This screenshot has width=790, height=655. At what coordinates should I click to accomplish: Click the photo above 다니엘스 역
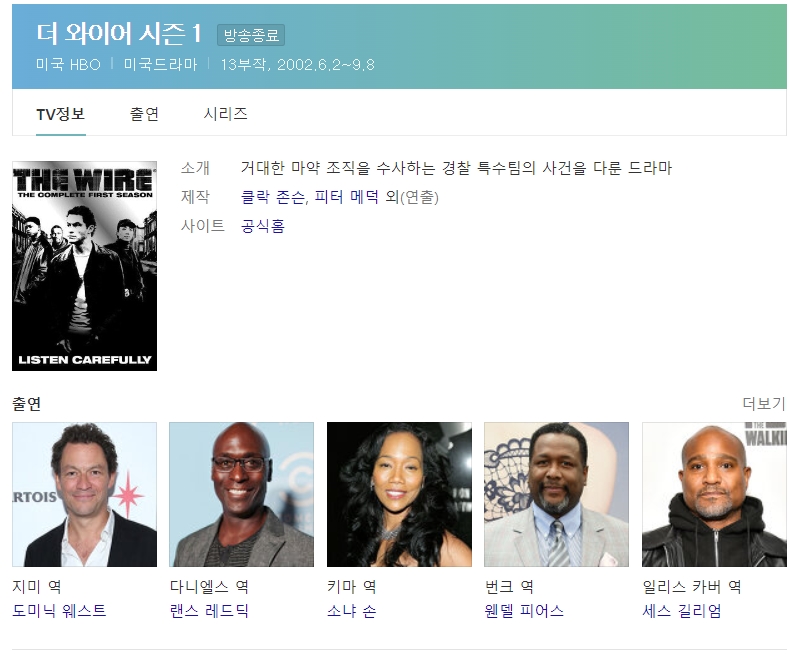tap(241, 494)
